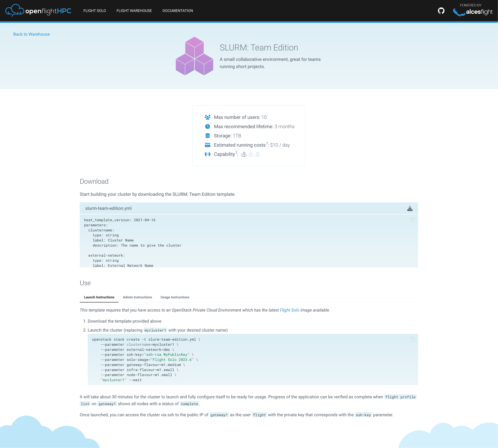Screen dimensions: 498x448
Task: Follow the Flight Solo image link
Action: pos(289,310)
